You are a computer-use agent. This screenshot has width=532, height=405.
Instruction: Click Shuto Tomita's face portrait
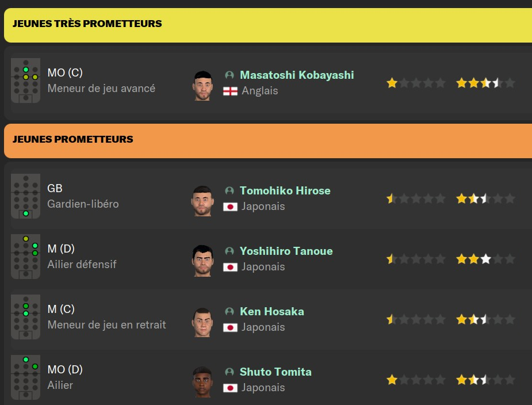point(202,381)
